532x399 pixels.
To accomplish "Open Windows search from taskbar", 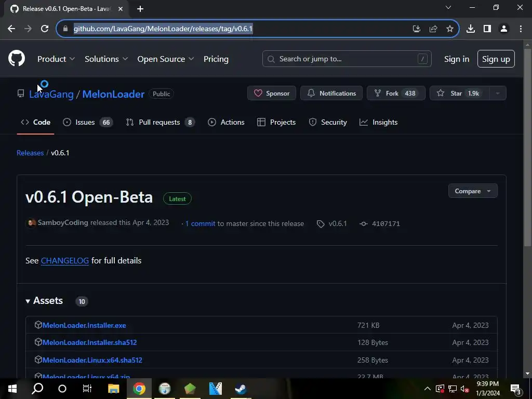I will coord(37,389).
